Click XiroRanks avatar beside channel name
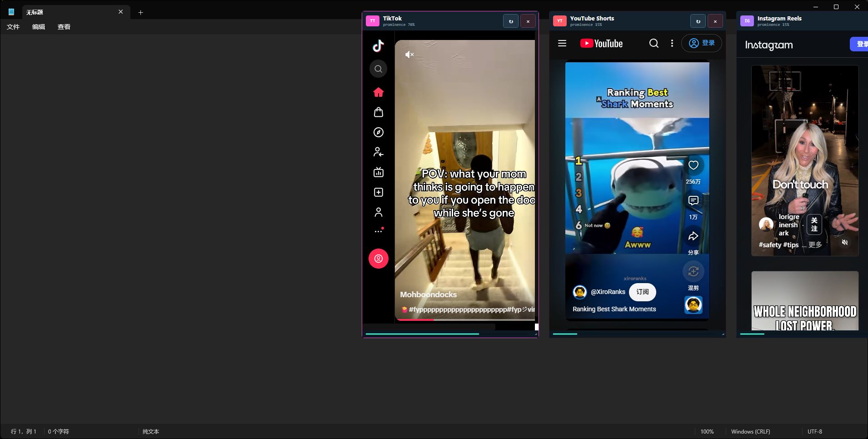Screen dimensions: 868x439 580,292
